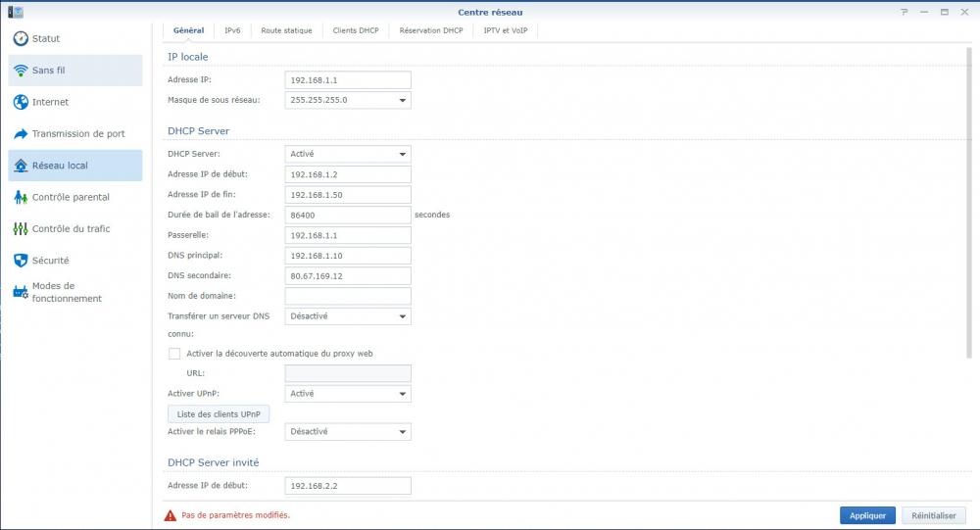The image size is (980, 530).
Task: Click the Centre réseau app icon in title bar
Action: 16,12
